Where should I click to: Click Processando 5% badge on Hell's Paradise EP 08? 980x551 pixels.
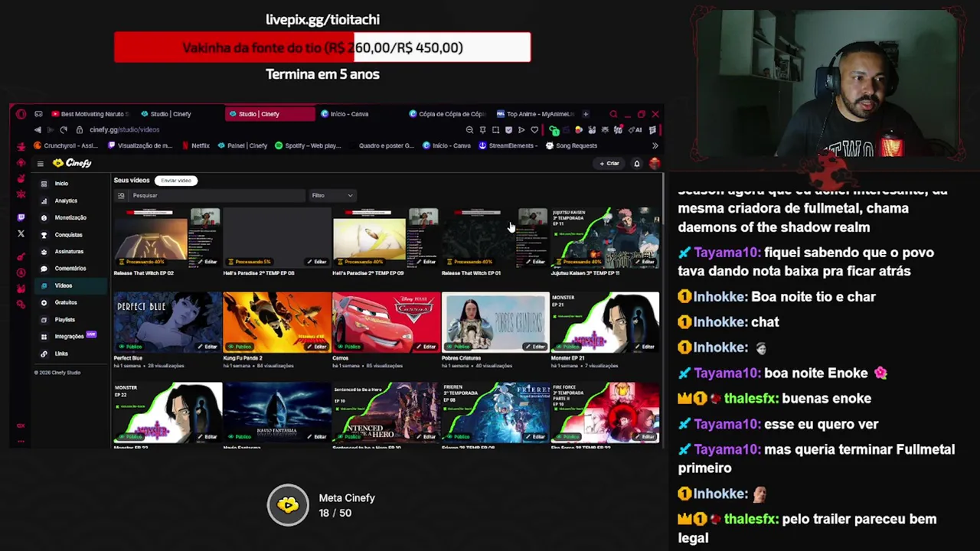(x=251, y=262)
